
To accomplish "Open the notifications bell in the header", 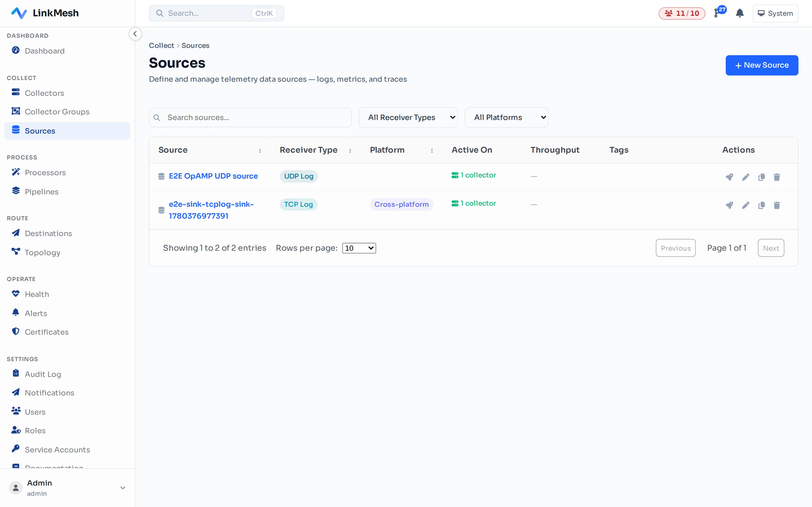I will click(740, 14).
